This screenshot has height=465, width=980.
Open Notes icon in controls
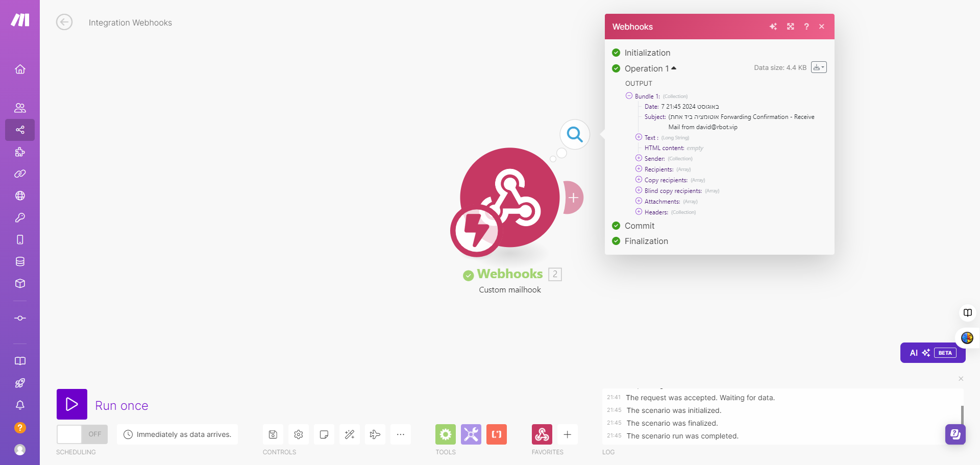tap(324, 434)
